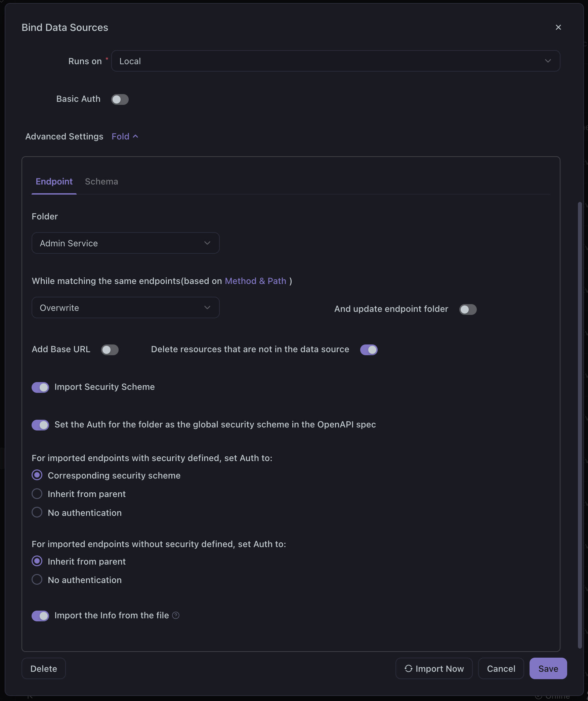Turn on Add Base URL switch

(x=110, y=350)
